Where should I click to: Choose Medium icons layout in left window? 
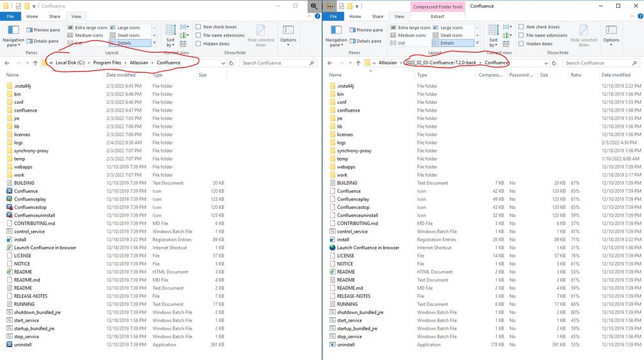[x=86, y=35]
